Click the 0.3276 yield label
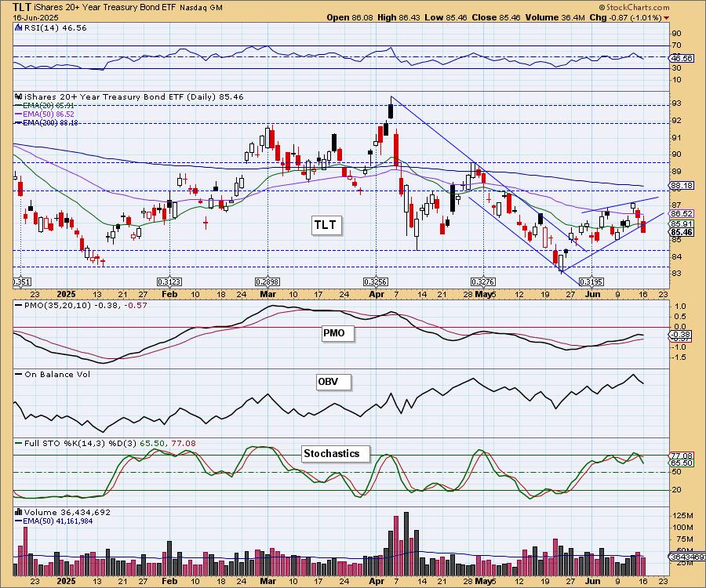This screenshot has height=588, width=706. coord(483,282)
